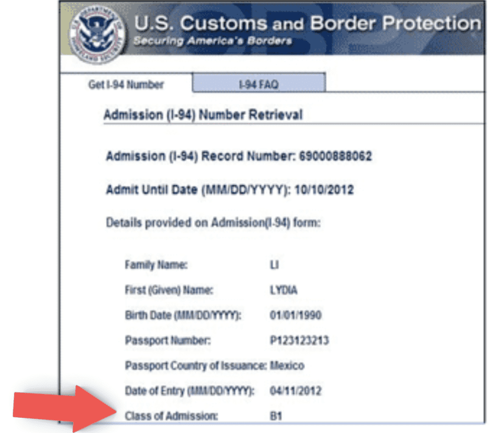
Task: Click the Admit Until Date 10/10/2012 line
Action: click(x=229, y=190)
